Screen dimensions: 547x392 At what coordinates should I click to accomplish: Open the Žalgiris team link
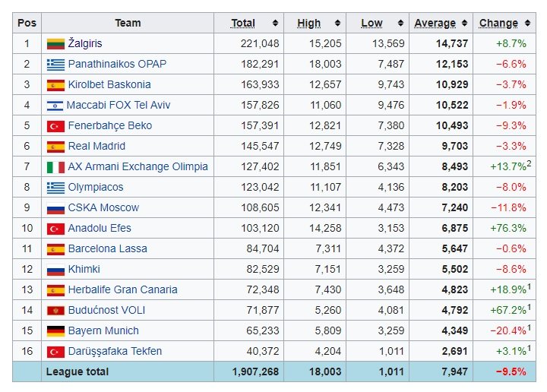click(x=85, y=43)
